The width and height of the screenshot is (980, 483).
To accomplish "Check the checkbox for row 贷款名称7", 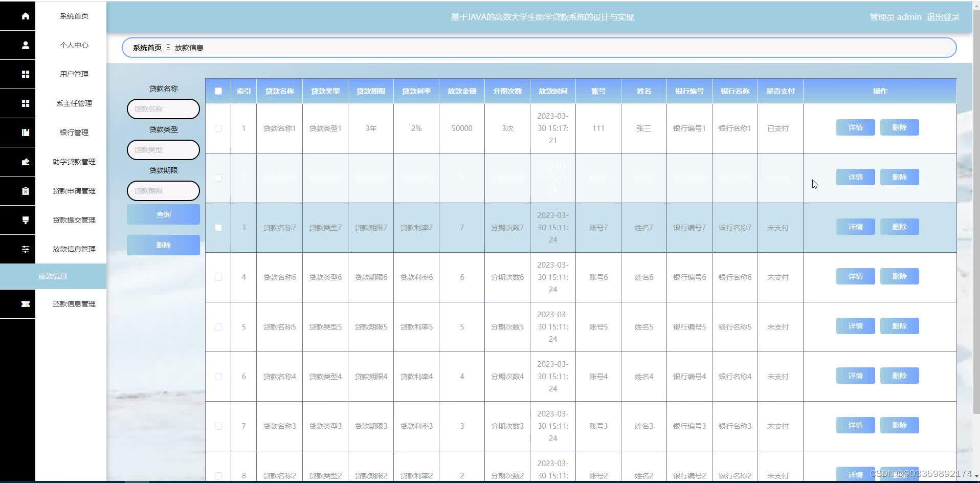I will coord(218,228).
